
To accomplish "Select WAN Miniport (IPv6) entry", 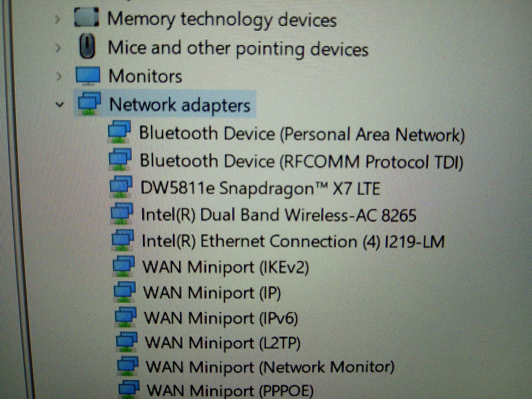I will point(221,318).
